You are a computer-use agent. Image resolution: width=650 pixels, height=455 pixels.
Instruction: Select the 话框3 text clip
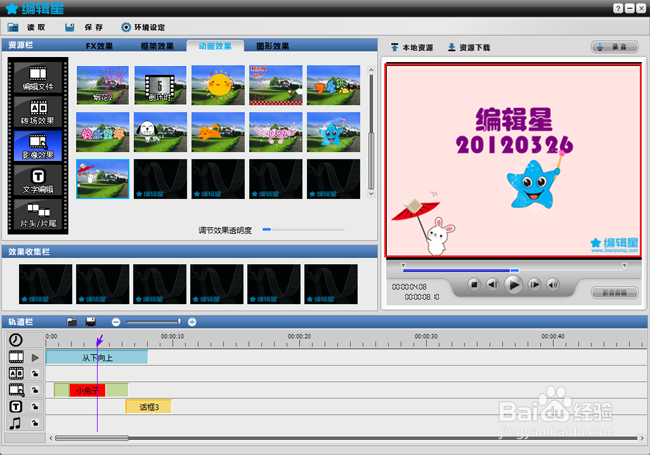tap(149, 407)
